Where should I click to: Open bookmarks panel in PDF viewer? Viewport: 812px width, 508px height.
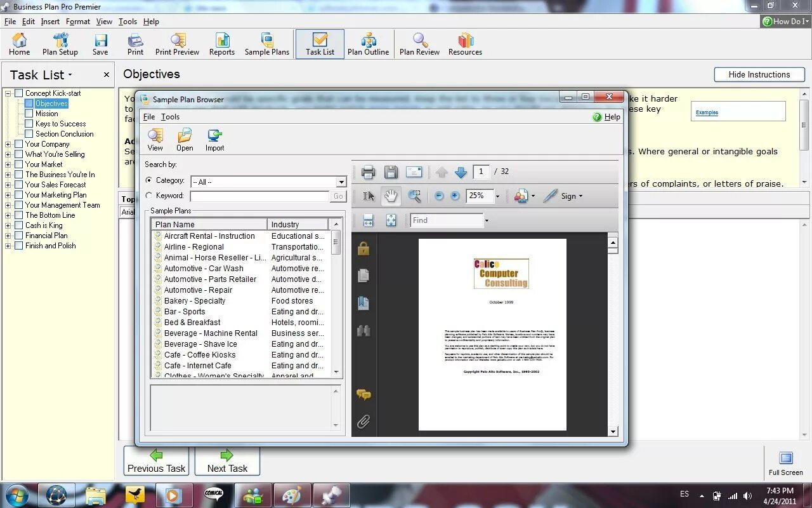[363, 303]
